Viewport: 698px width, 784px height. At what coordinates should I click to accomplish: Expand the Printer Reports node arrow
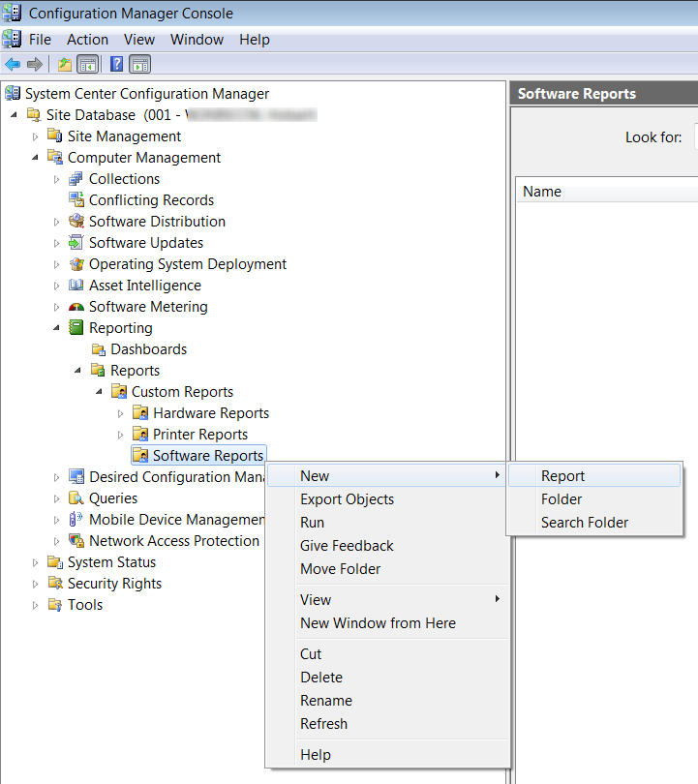coord(120,435)
